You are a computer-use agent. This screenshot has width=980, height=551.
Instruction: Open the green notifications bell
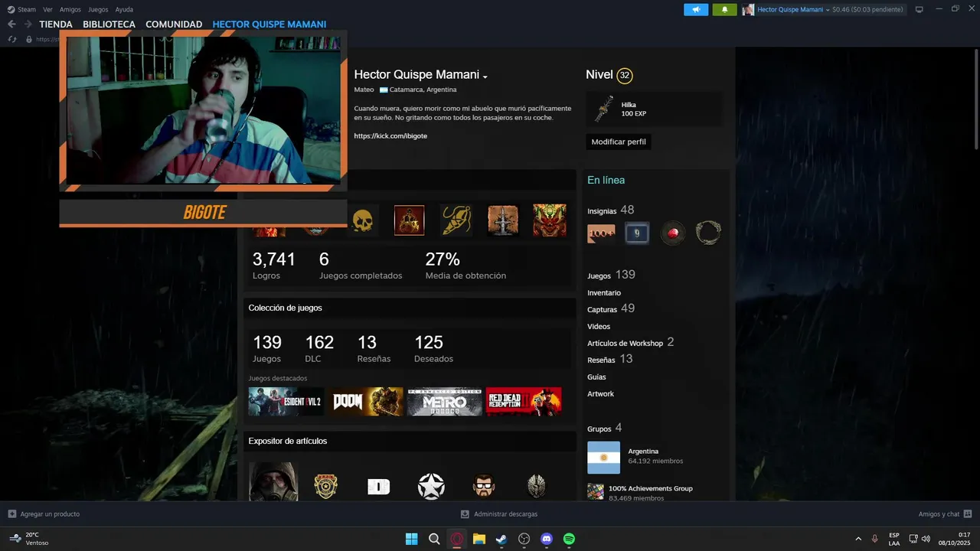tap(724, 9)
